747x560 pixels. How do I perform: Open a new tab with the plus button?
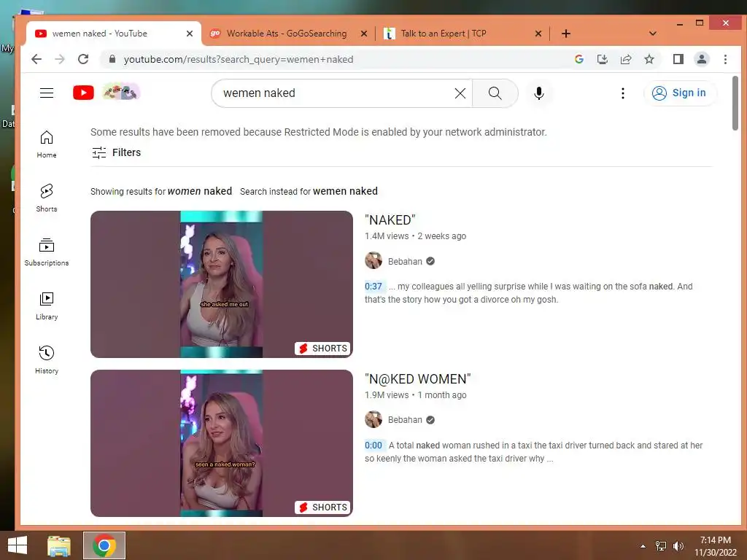[566, 34]
